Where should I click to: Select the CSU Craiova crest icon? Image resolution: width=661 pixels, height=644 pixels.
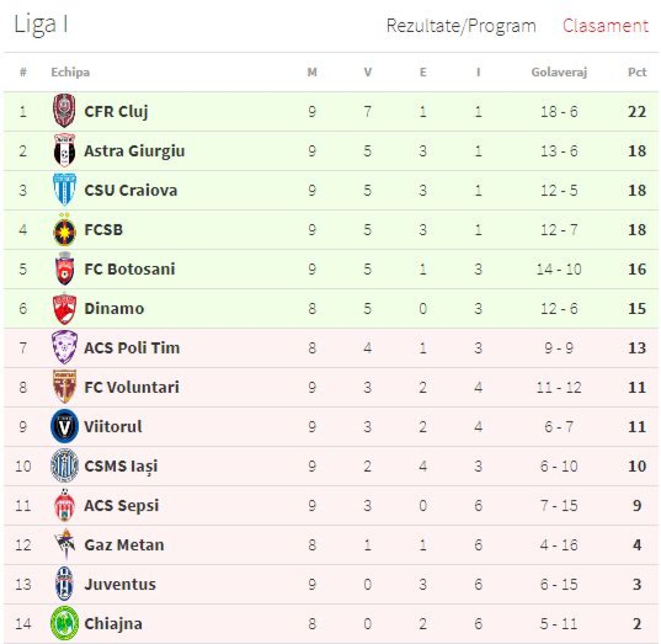tap(64, 190)
